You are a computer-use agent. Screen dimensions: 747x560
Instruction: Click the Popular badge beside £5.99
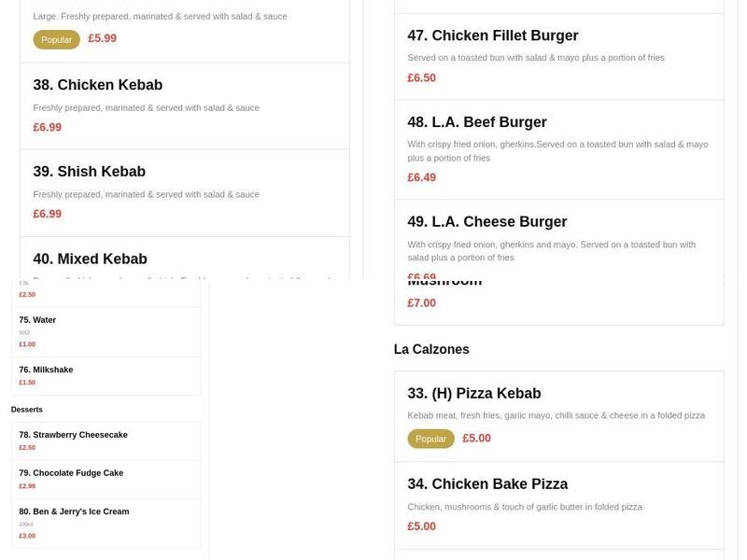56,39
